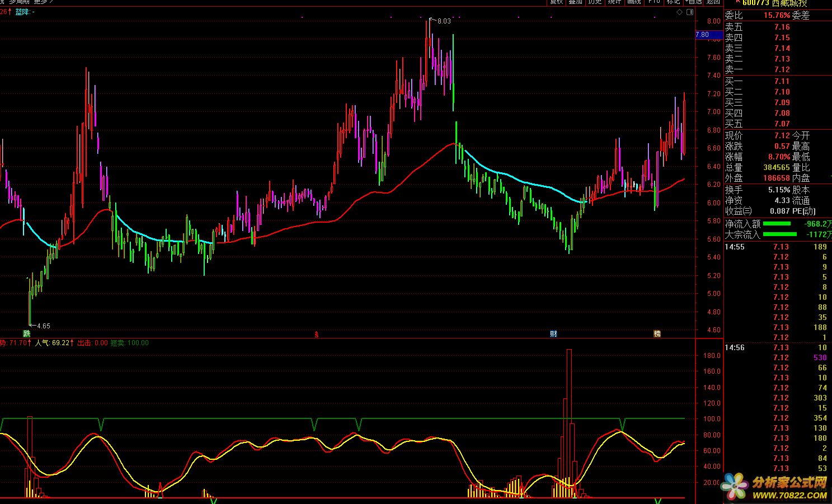Click the blue 财 marker below the chart
This screenshot has width=832, height=504.
pyautogui.click(x=553, y=334)
